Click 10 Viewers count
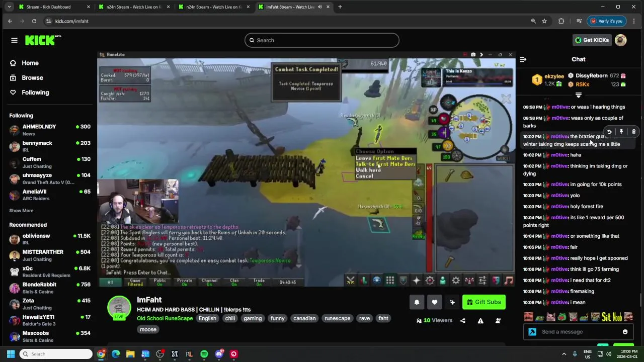 [434, 320]
